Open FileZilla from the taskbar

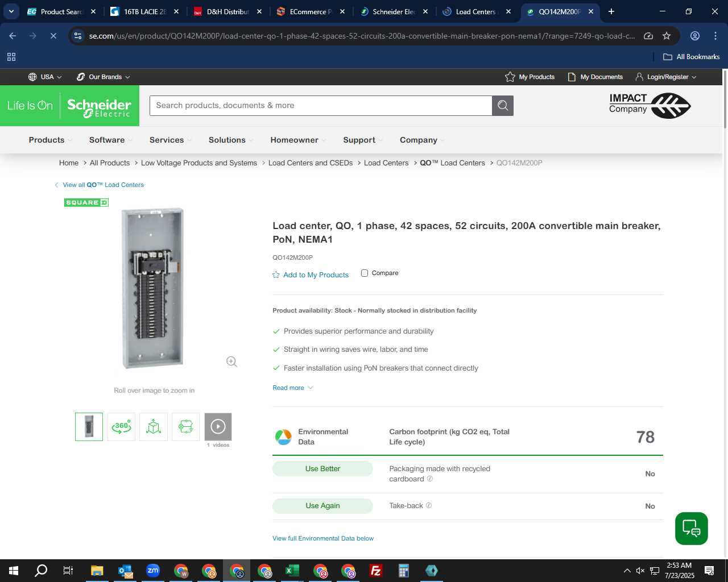click(376, 571)
